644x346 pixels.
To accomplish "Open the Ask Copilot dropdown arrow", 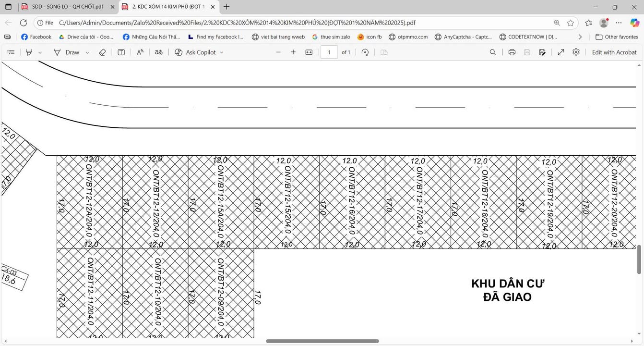I will [222, 52].
